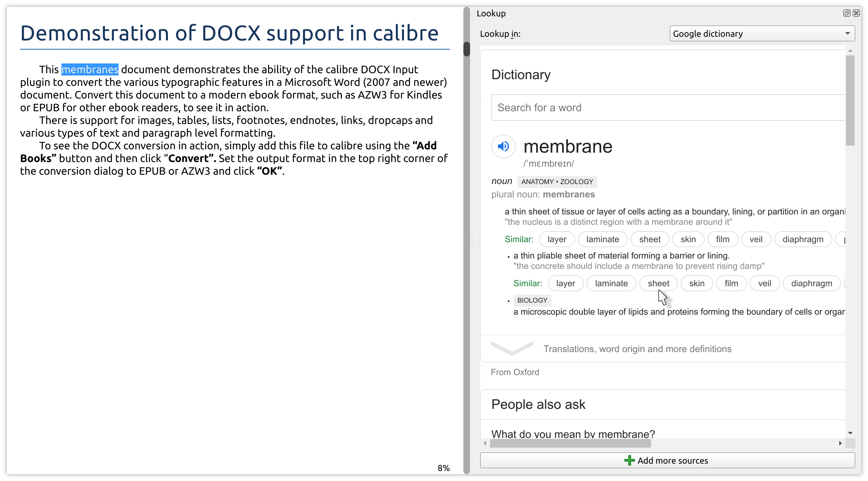
Task: Click the horizontal scrollbar right arrow
Action: tap(840, 443)
